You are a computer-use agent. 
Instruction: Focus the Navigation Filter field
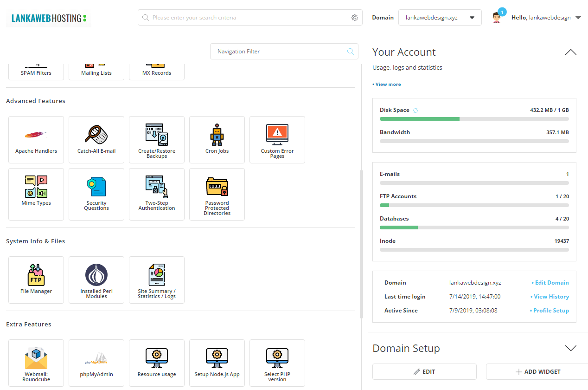pyautogui.click(x=278, y=52)
